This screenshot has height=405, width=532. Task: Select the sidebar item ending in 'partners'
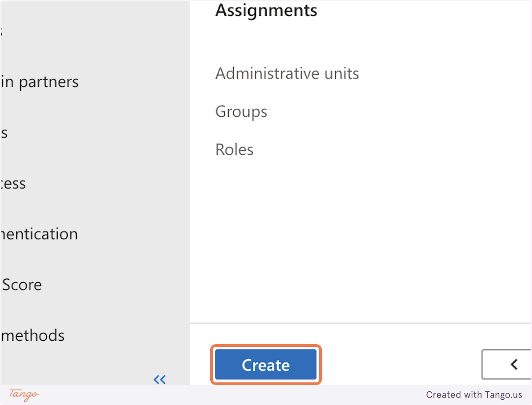[40, 81]
